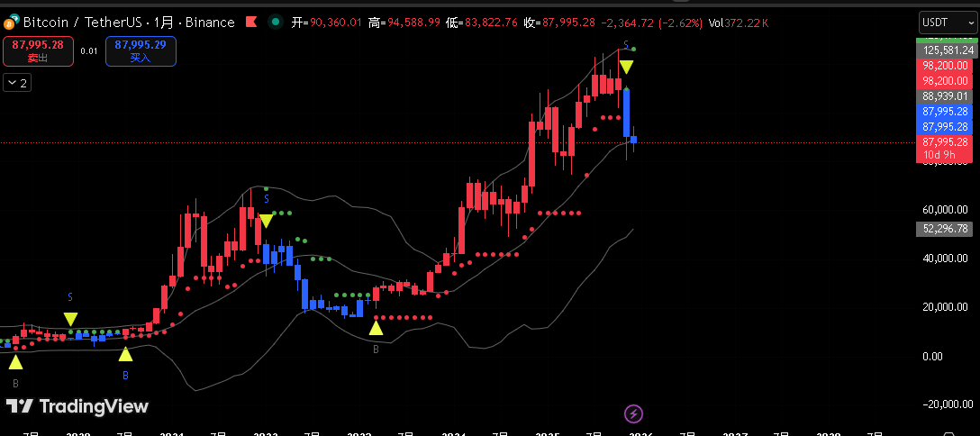Click the yellow sell arrow above the early flat candles
The width and height of the screenshot is (980, 436).
pyautogui.click(x=70, y=319)
